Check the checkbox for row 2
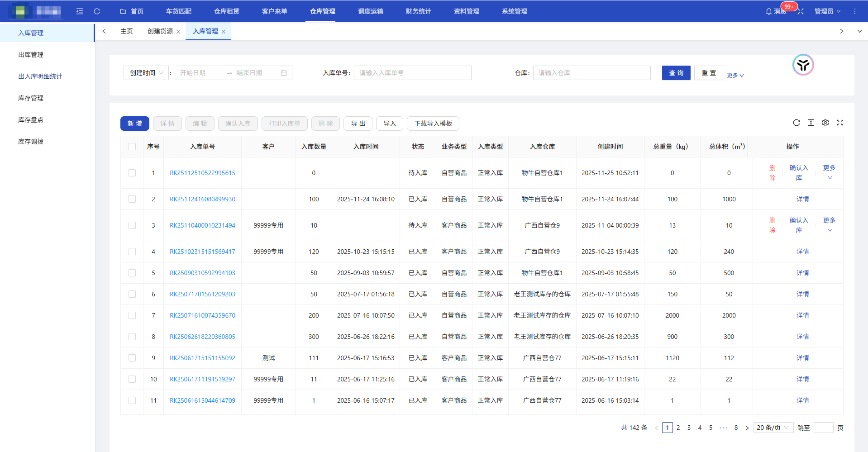 click(x=132, y=199)
